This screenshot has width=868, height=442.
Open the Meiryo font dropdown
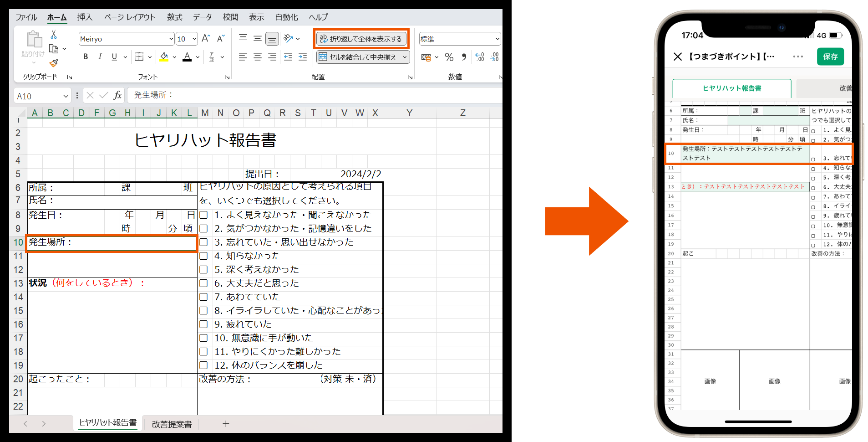click(171, 39)
